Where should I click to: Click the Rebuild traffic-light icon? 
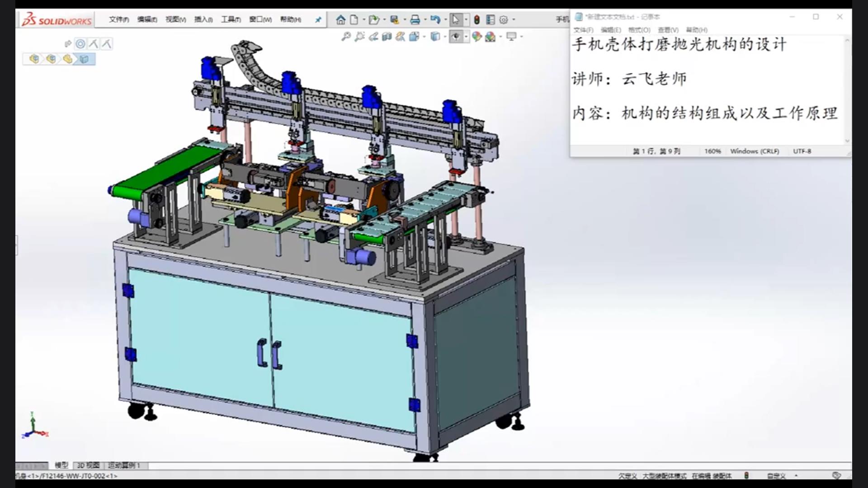click(x=476, y=20)
